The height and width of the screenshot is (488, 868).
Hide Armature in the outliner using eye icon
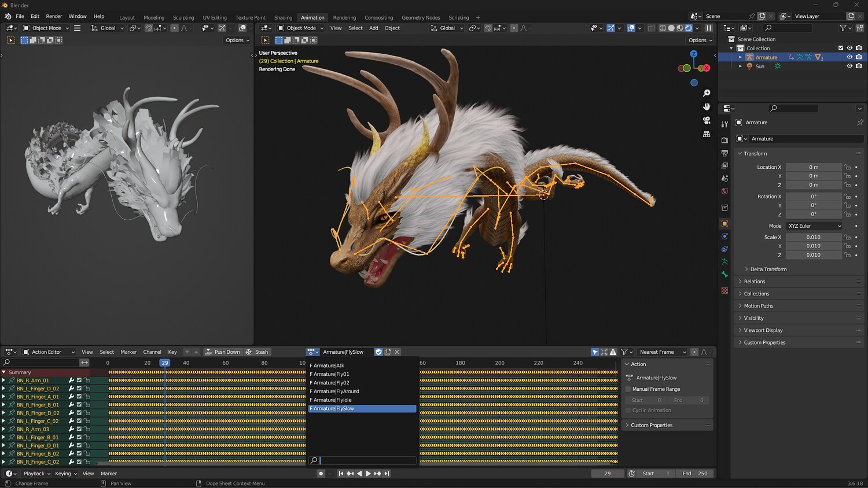coord(849,57)
